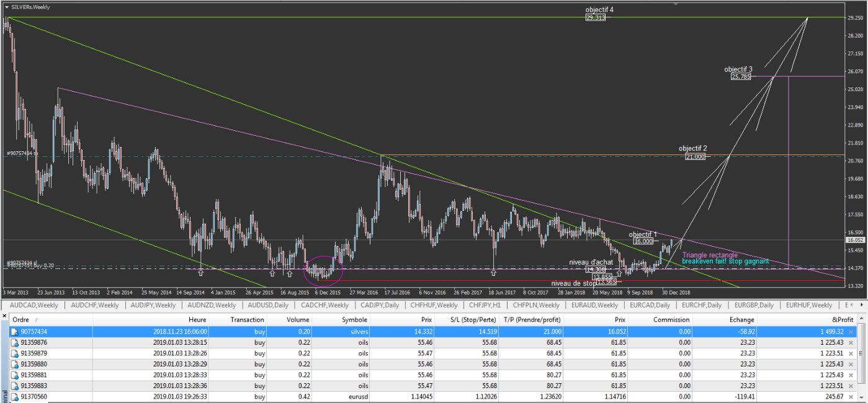Switch to AUDCAD,Weekly chart tab
This screenshot has height=403, width=868.
34,305
